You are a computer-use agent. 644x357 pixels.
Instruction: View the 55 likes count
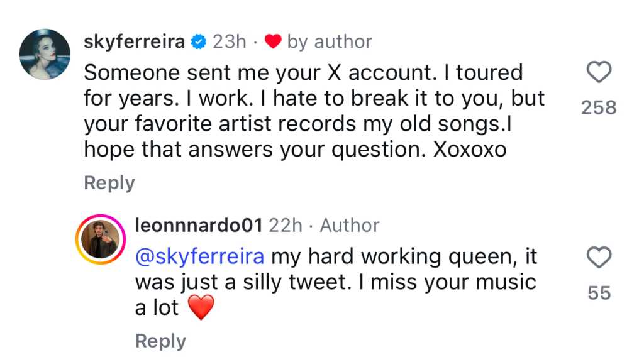599,293
